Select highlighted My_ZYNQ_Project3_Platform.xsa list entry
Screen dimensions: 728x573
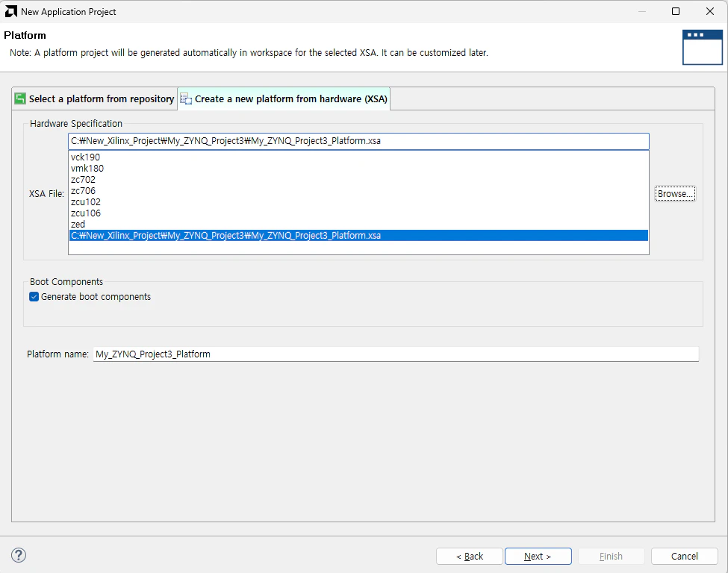point(358,235)
